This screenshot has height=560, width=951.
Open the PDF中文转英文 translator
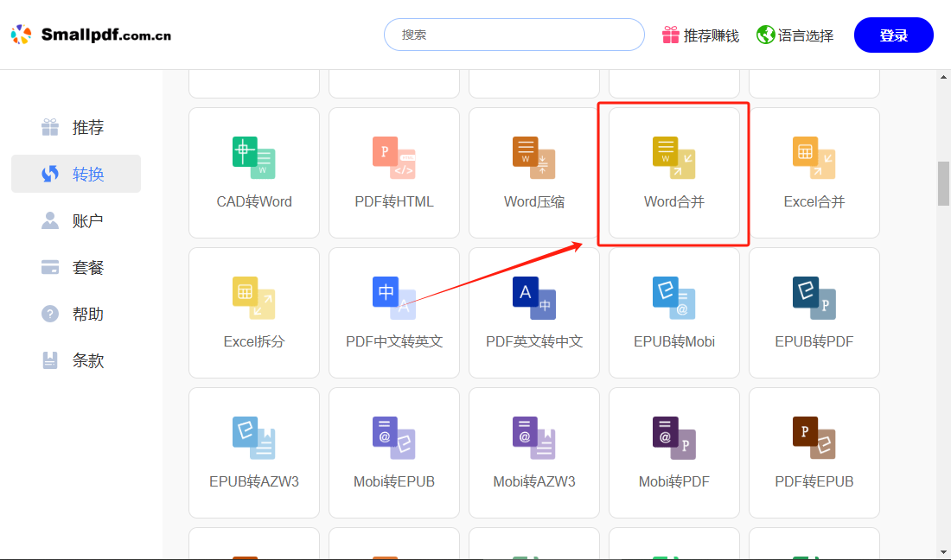[x=393, y=313]
